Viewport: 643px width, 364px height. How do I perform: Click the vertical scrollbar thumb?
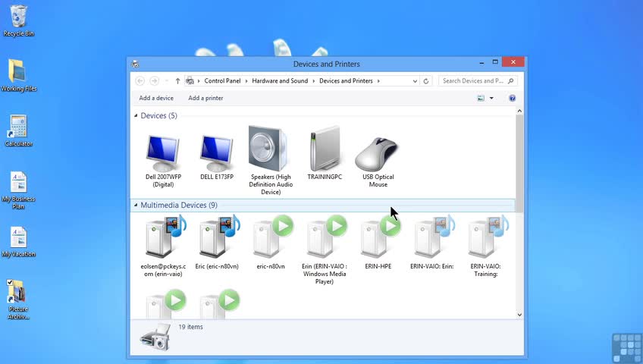click(x=519, y=163)
